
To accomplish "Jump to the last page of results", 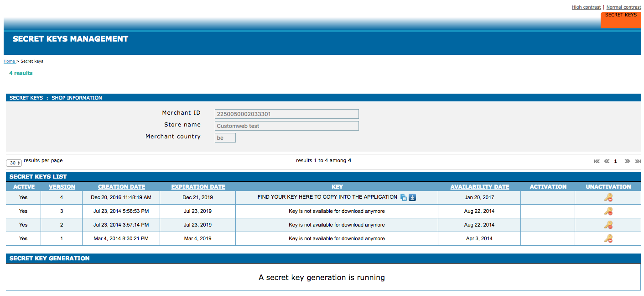I will click(x=638, y=161).
